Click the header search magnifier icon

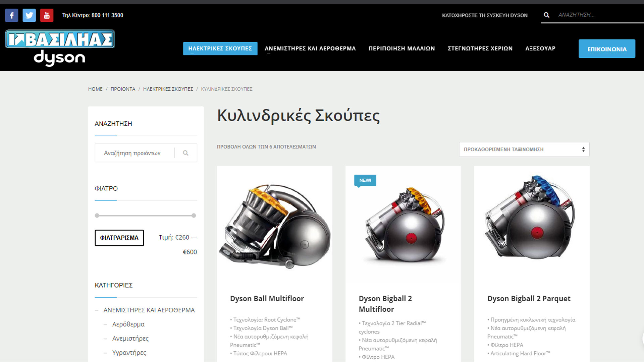(546, 15)
